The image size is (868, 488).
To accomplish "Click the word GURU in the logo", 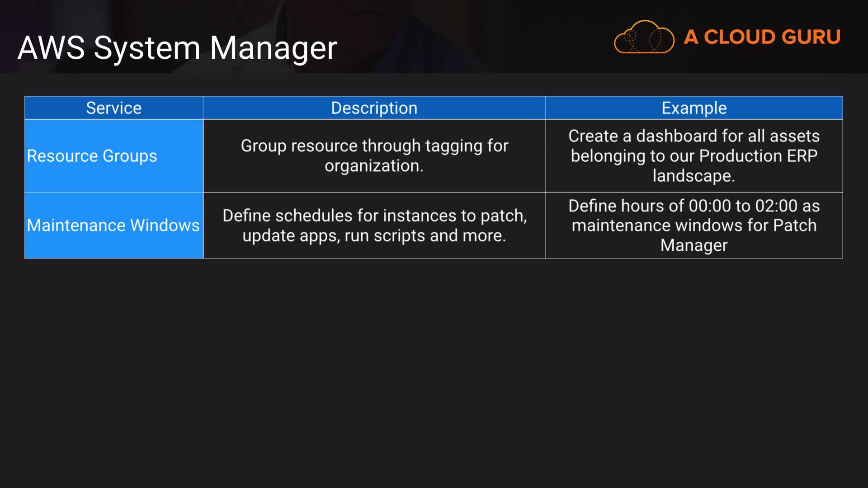I will tap(810, 37).
